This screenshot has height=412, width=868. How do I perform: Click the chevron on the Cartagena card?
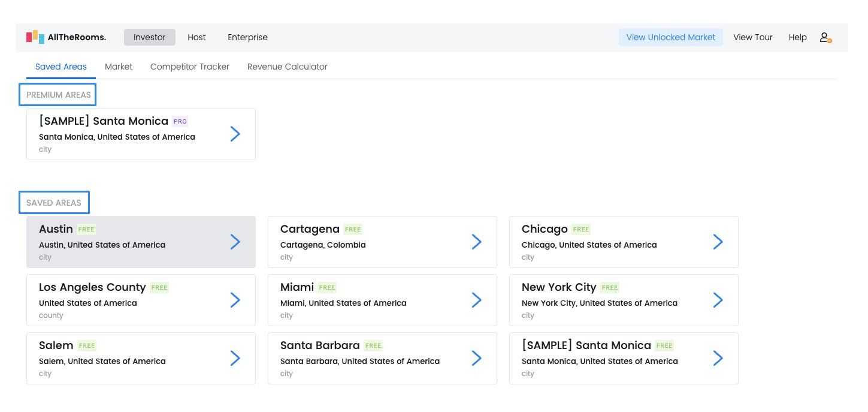[x=477, y=242]
